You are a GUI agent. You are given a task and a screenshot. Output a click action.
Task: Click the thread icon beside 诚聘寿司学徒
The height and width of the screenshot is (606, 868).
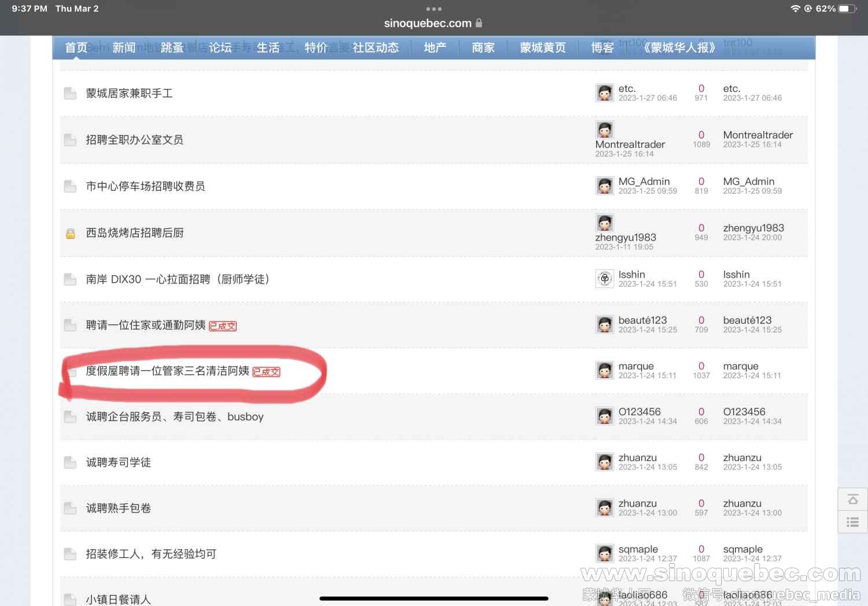point(70,463)
